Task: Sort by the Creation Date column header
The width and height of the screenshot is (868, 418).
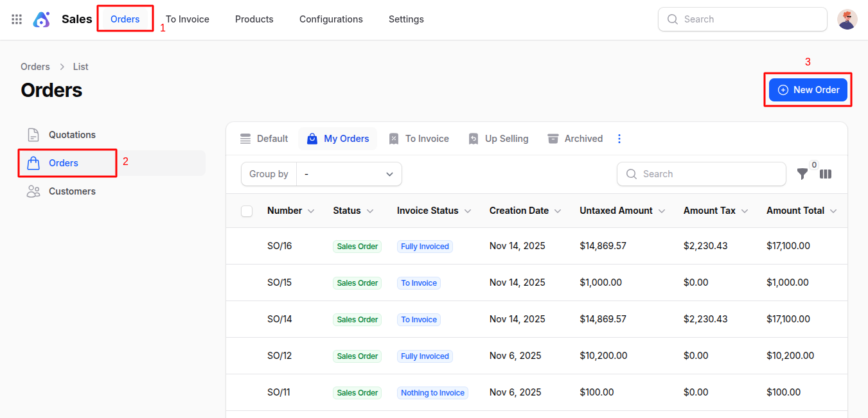Action: [x=518, y=211]
